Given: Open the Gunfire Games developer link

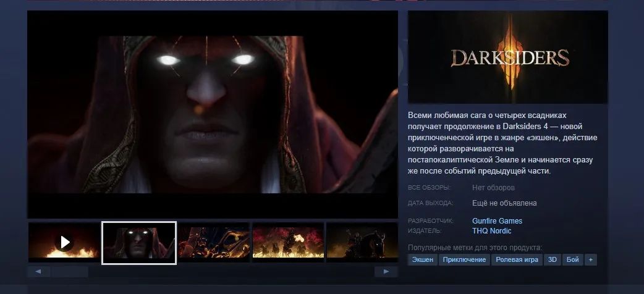Looking at the screenshot, I should click(497, 221).
